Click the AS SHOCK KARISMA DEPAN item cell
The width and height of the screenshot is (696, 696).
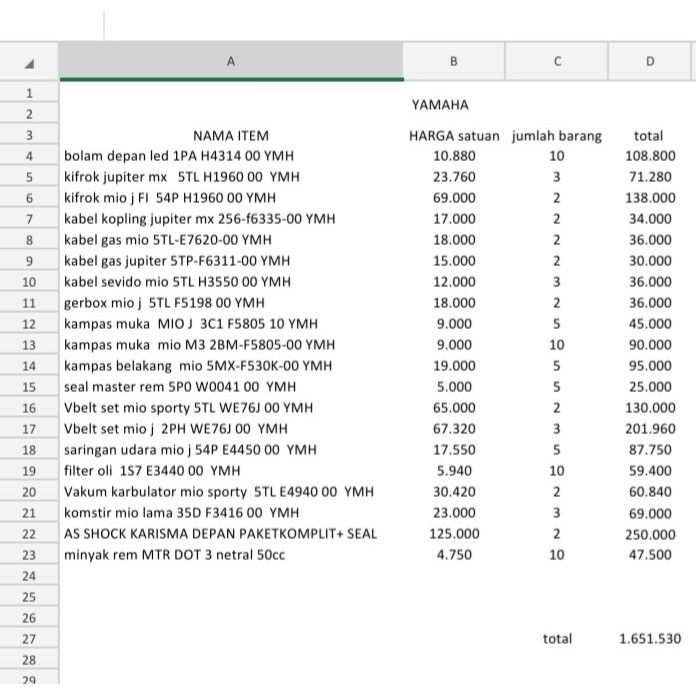click(221, 534)
